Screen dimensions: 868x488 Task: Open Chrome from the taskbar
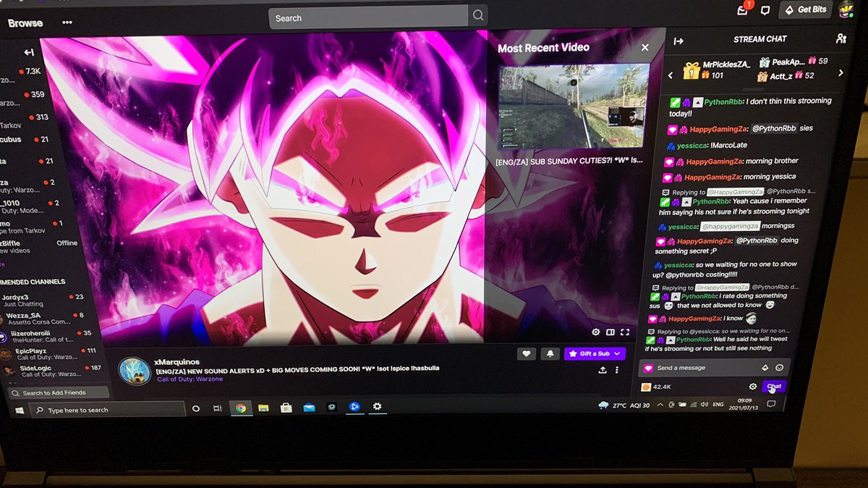pos(240,408)
